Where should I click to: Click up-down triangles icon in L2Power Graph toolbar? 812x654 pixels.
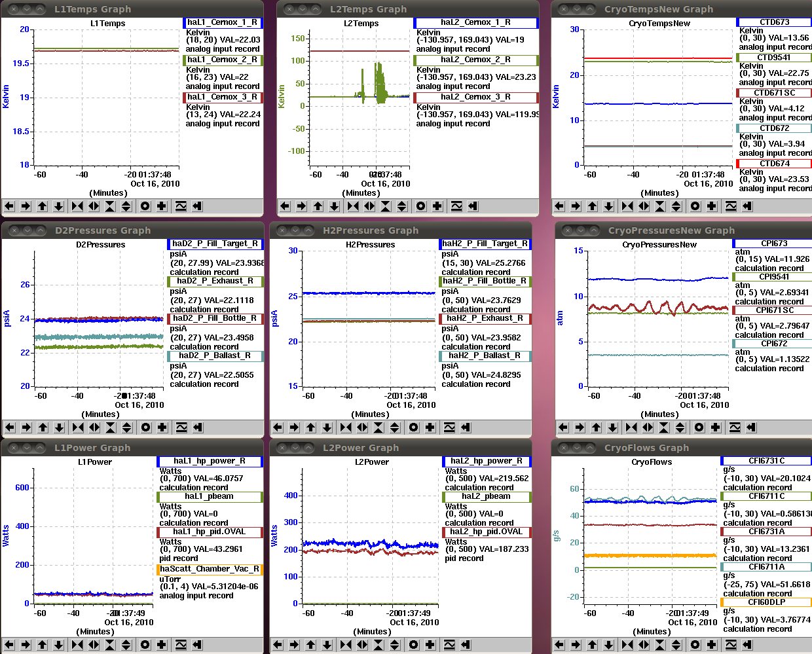[395, 645]
